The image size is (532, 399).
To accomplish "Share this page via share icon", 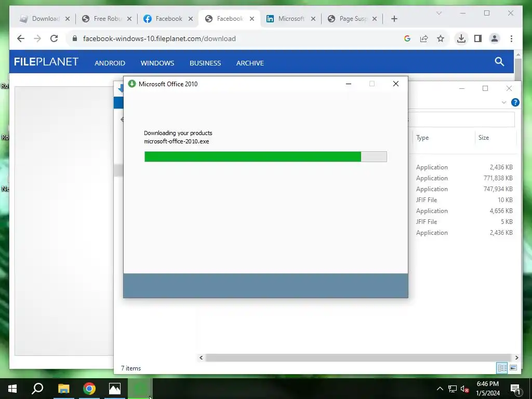I will point(424,38).
